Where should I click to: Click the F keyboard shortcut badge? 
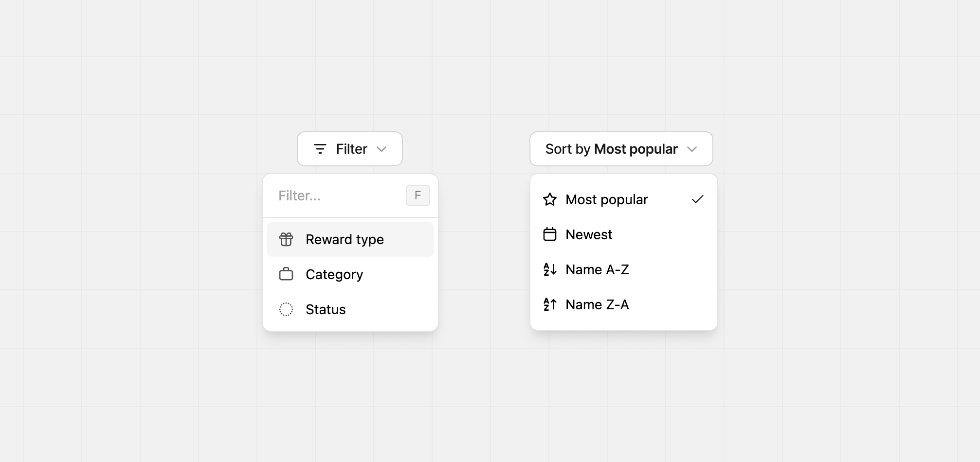[417, 195]
